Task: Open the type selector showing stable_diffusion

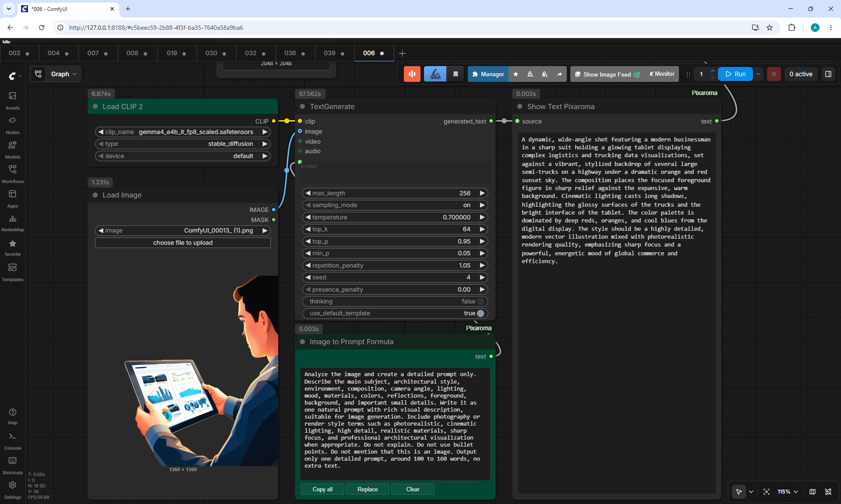Action: click(x=183, y=144)
